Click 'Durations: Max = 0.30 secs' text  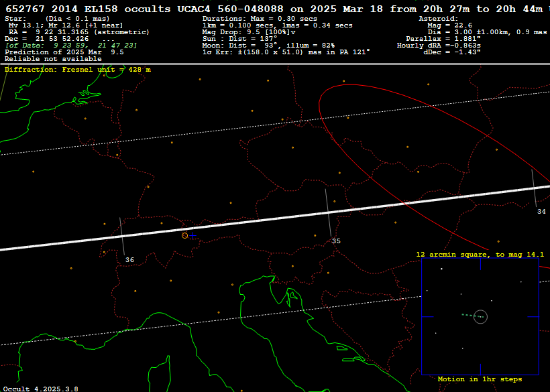click(x=260, y=19)
